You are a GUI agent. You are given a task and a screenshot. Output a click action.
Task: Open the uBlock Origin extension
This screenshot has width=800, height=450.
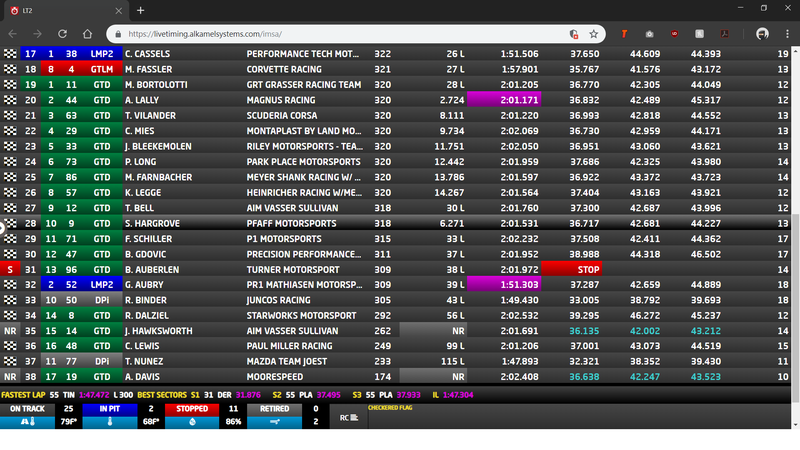(674, 34)
